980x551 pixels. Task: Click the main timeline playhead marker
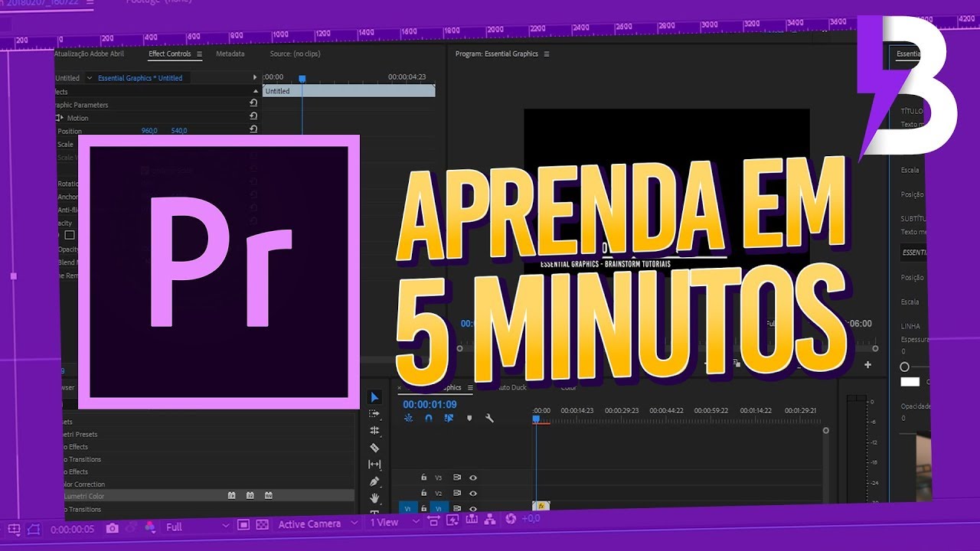[x=536, y=419]
